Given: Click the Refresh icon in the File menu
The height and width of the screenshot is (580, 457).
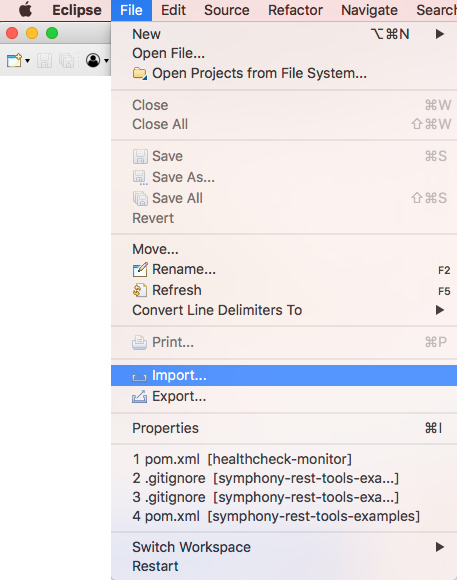Looking at the screenshot, I should pos(140,290).
